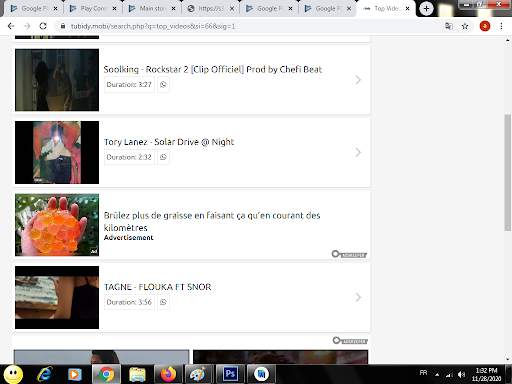The height and width of the screenshot is (384, 512).
Task: Click the TAGNE video thumbnail
Action: pyautogui.click(x=57, y=297)
